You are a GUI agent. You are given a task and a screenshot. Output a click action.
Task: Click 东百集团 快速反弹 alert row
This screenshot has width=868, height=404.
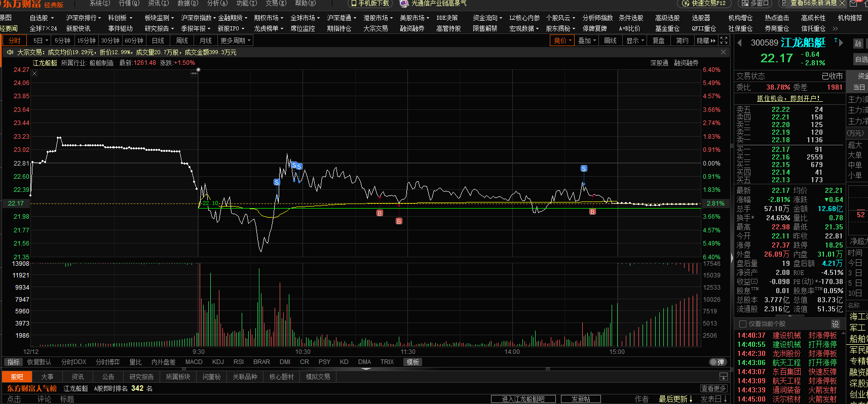click(787, 372)
